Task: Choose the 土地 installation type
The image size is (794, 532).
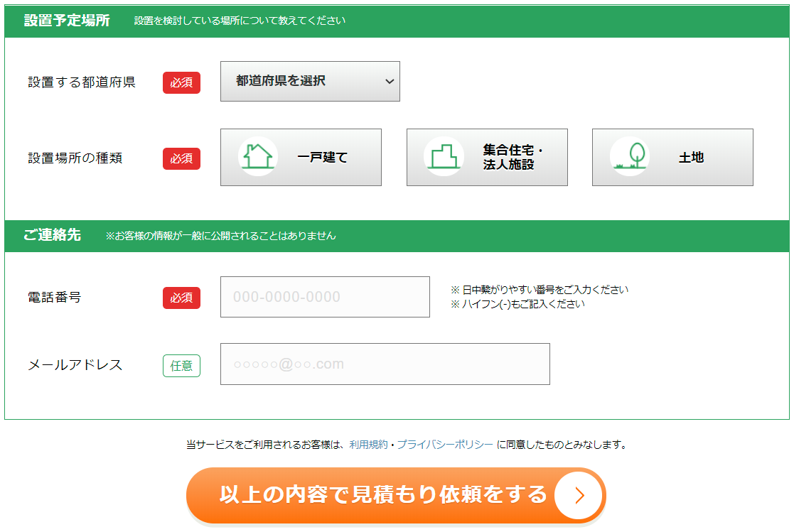Action: pos(672,157)
